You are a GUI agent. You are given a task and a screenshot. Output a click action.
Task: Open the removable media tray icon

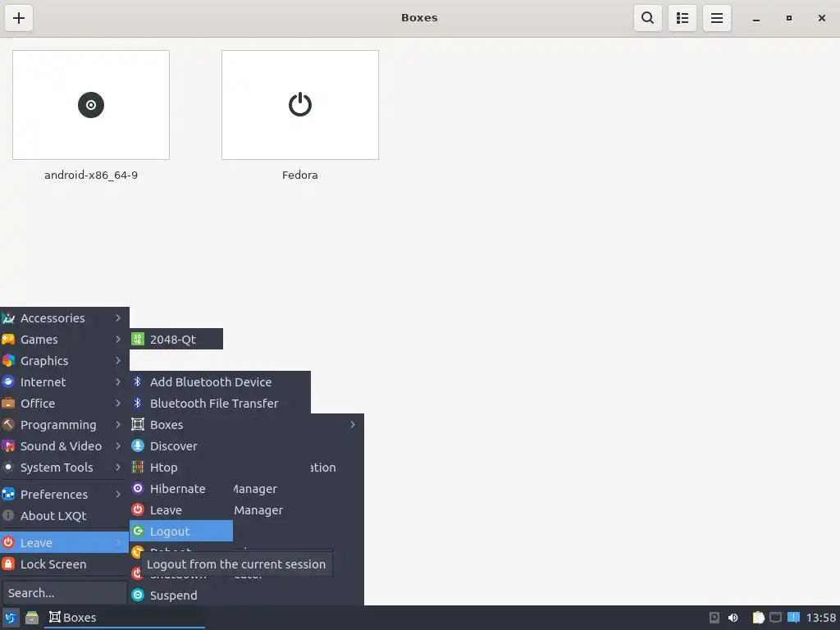(x=714, y=618)
